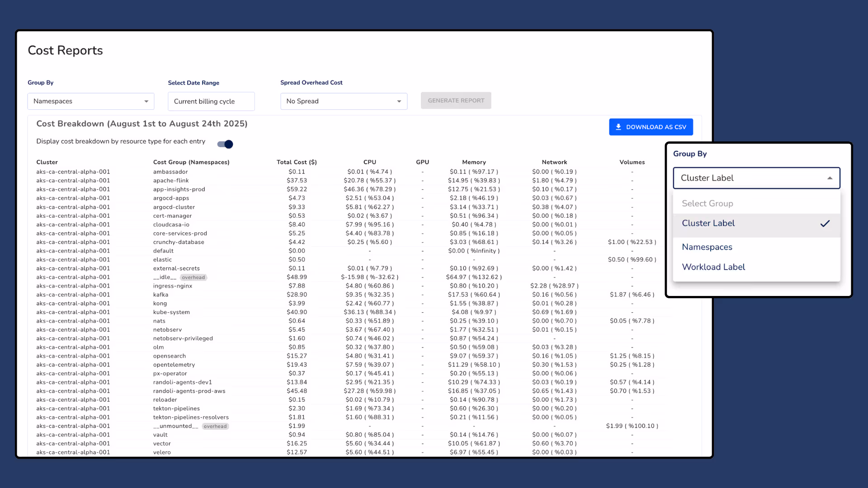The height and width of the screenshot is (488, 868).
Task: Click the ingress-nginx namespace entry
Action: tap(173, 286)
